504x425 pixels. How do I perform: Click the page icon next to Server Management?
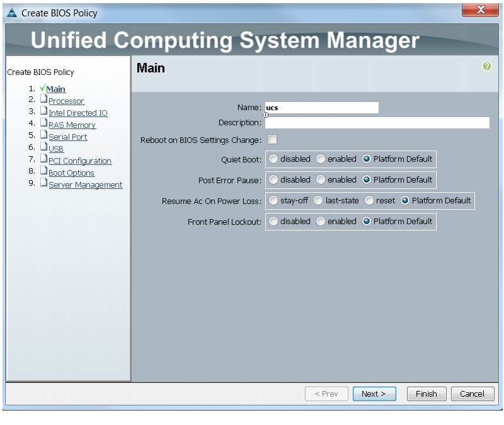coord(43,182)
